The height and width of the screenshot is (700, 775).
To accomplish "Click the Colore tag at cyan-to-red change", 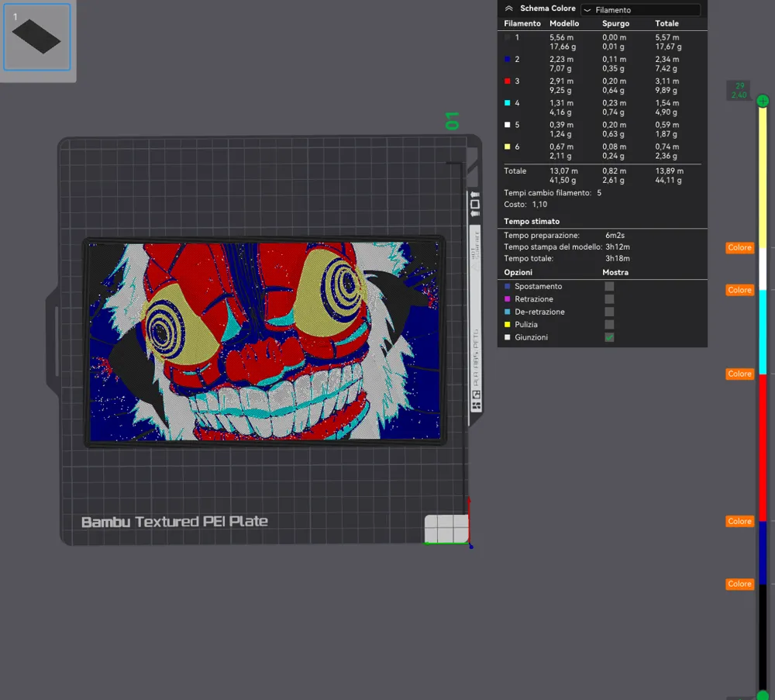I will click(740, 374).
